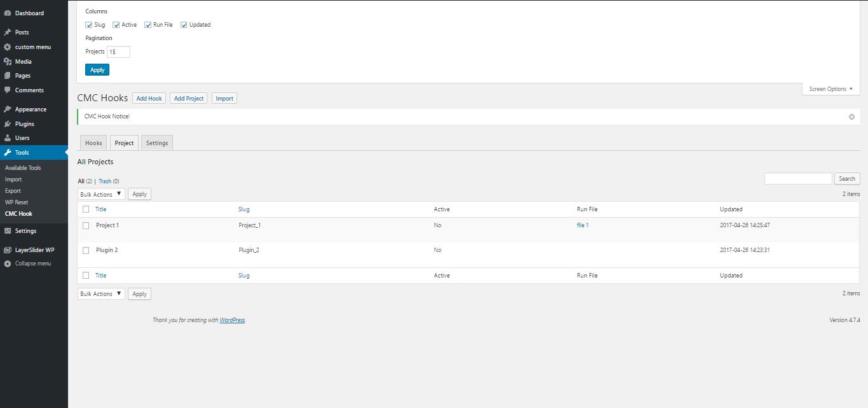Viewport: 868px width, 408px height.
Task: Open the Settings tab in CMC Hooks
Action: 157,143
